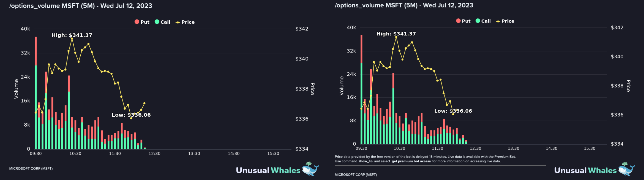644x180 pixels.
Task: Click yellow Price line marker in right legend
Action: [498, 21]
